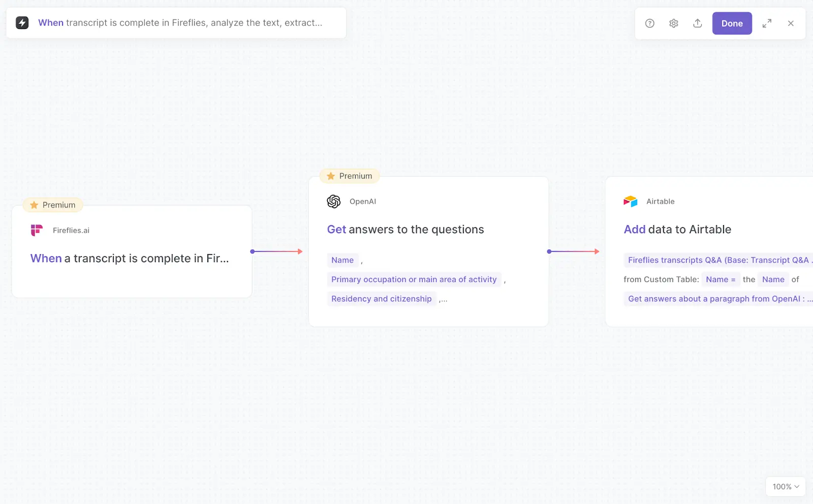Click the 'OpenAI' app label
This screenshot has width=813, height=504.
click(x=363, y=201)
